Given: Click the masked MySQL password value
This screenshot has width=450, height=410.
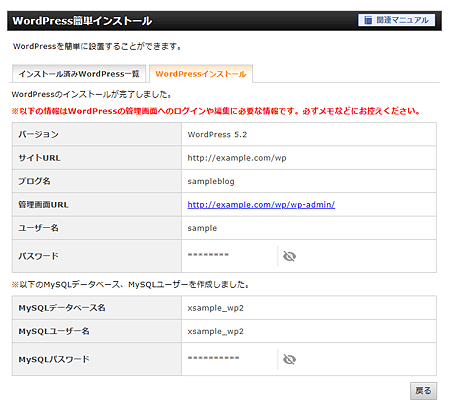Looking at the screenshot, I should point(213,358).
